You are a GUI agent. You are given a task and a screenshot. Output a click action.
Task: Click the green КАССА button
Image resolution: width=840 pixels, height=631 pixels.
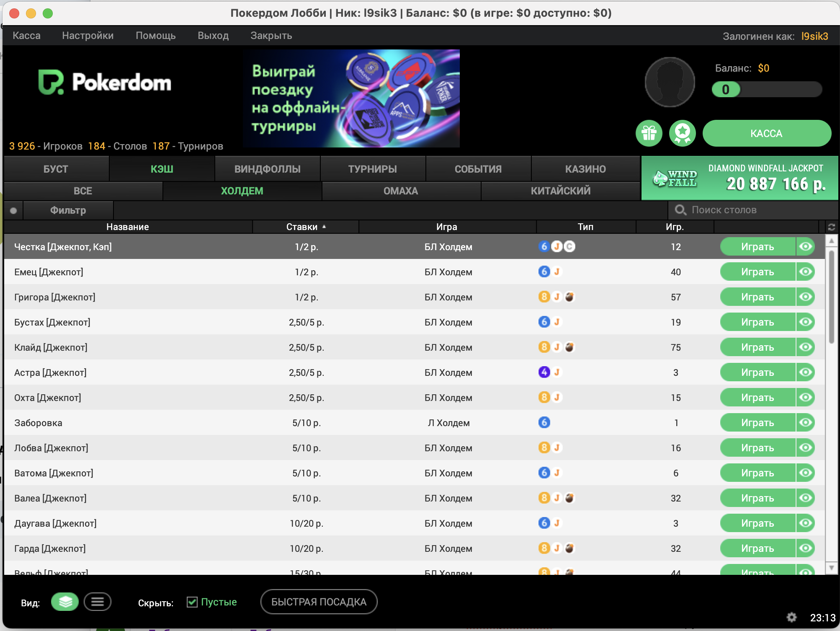pyautogui.click(x=767, y=133)
